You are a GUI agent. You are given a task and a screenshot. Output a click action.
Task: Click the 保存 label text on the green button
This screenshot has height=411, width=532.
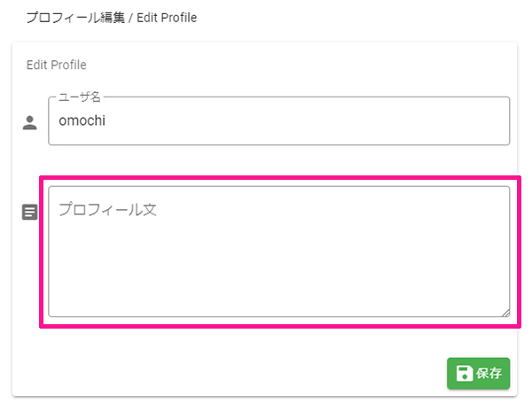tap(489, 374)
